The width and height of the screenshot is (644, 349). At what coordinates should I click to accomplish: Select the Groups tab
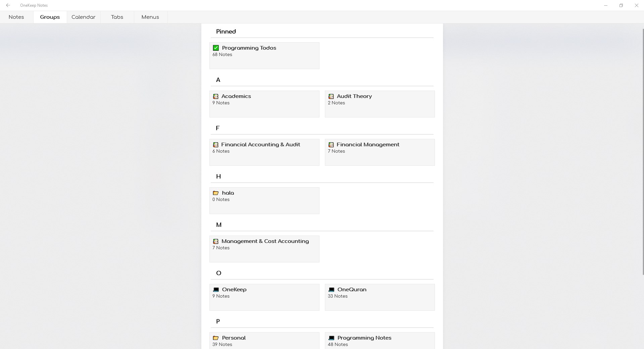[50, 17]
